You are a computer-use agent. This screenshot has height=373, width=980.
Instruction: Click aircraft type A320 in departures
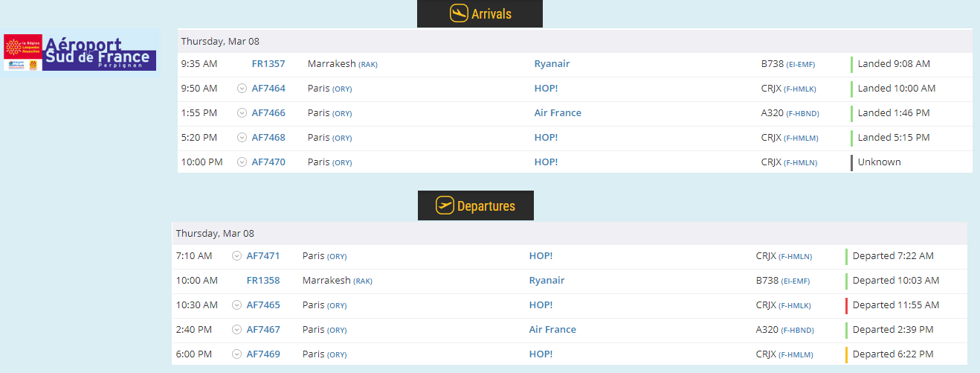[x=767, y=330]
